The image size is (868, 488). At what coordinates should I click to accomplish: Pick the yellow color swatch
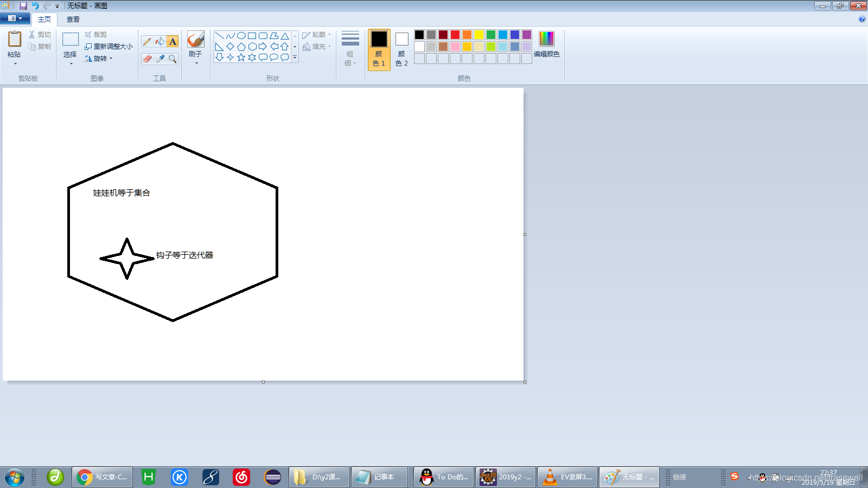click(x=479, y=35)
